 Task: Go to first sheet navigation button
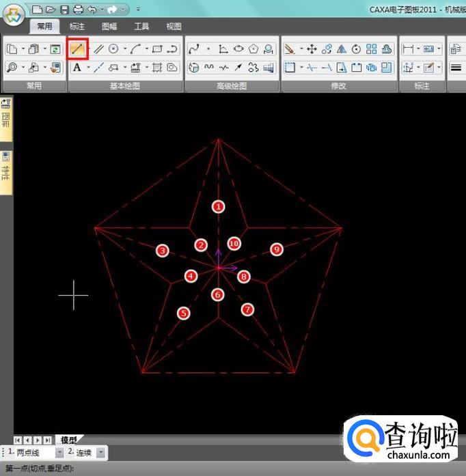coord(18,440)
